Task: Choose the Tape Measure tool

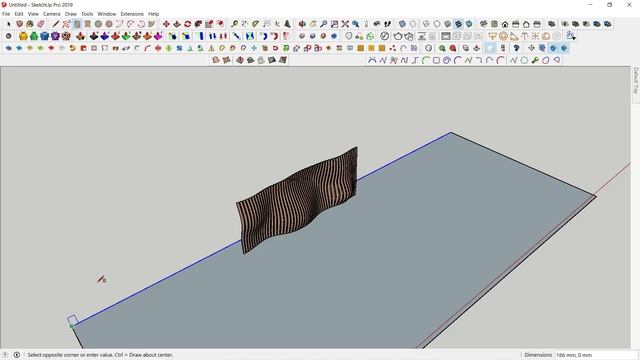Action: click(234, 24)
